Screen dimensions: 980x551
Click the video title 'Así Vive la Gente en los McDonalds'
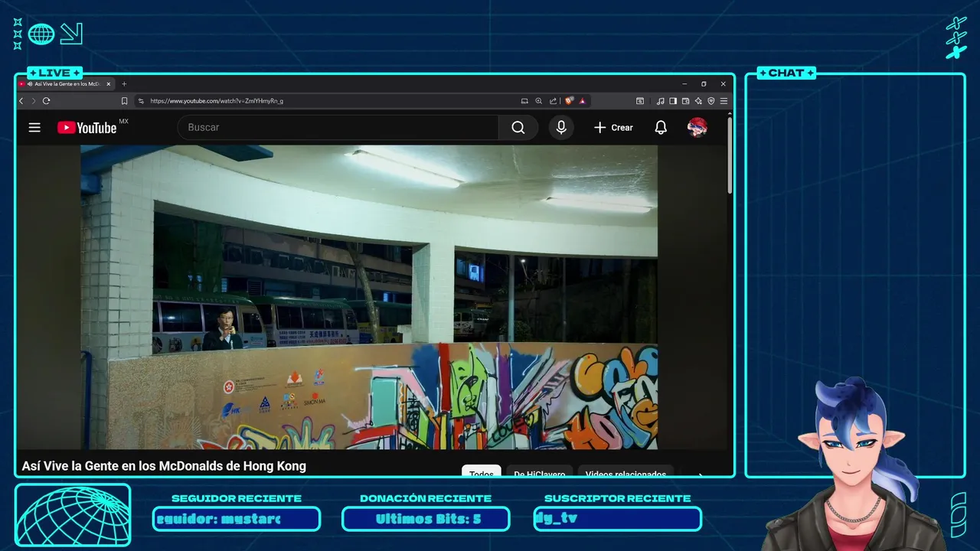pos(164,466)
